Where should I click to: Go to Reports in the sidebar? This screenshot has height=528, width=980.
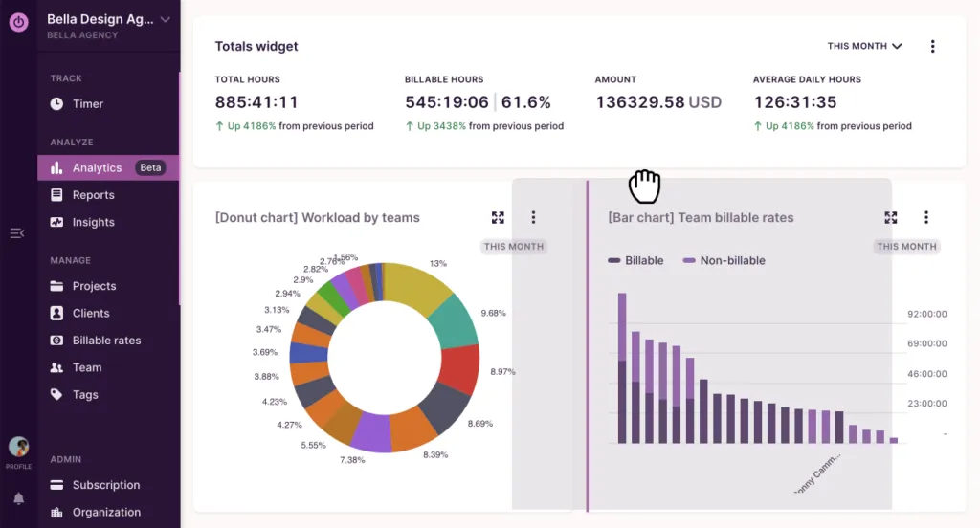tap(93, 195)
